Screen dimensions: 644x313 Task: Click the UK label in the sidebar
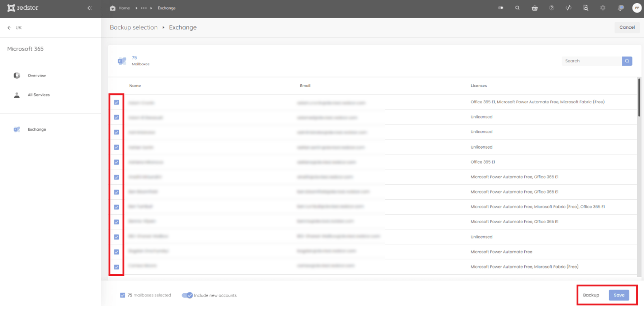pyautogui.click(x=19, y=28)
